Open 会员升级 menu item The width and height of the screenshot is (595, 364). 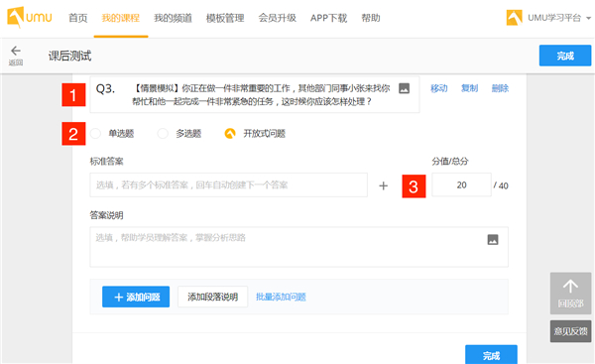(277, 18)
